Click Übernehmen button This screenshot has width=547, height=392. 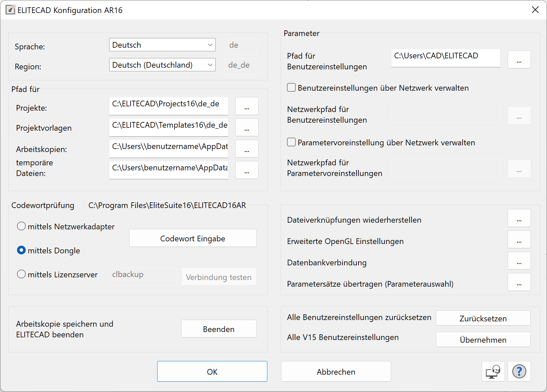pyautogui.click(x=483, y=339)
